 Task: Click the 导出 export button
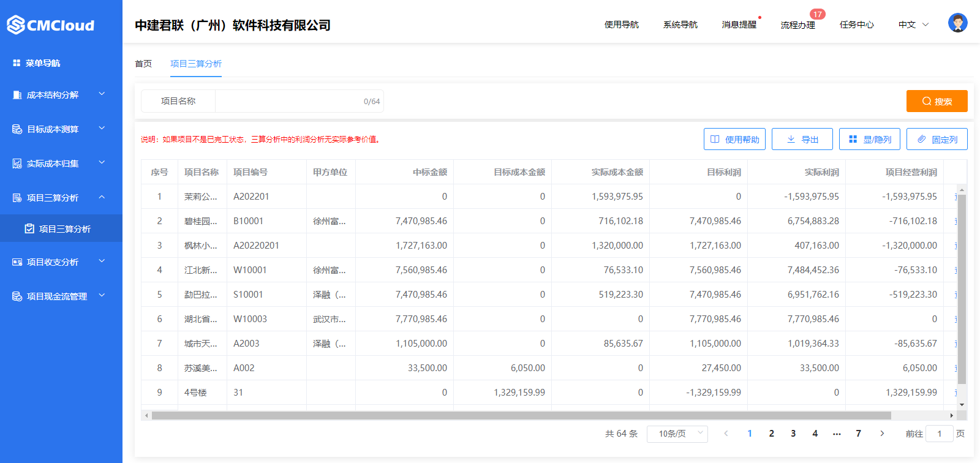(802, 139)
